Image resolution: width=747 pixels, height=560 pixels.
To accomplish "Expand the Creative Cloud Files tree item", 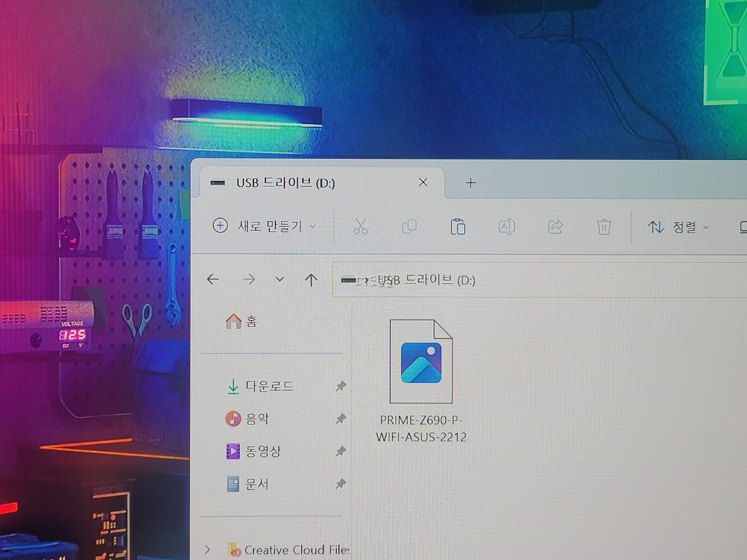I will click(207, 550).
